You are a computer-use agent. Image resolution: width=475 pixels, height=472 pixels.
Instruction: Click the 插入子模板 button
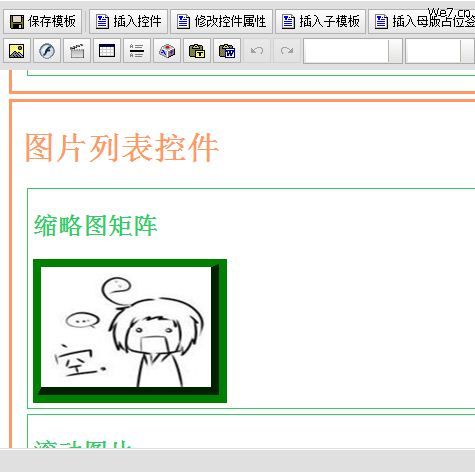pos(321,22)
